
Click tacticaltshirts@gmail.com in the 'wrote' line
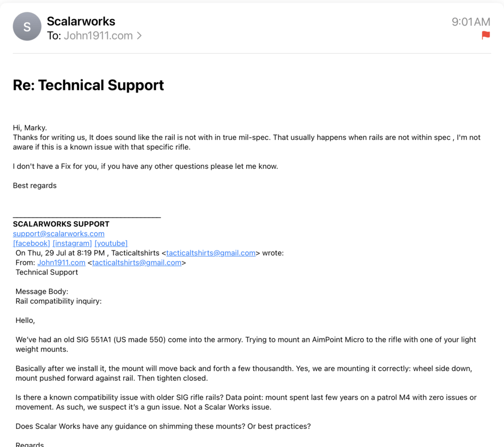[x=211, y=253]
